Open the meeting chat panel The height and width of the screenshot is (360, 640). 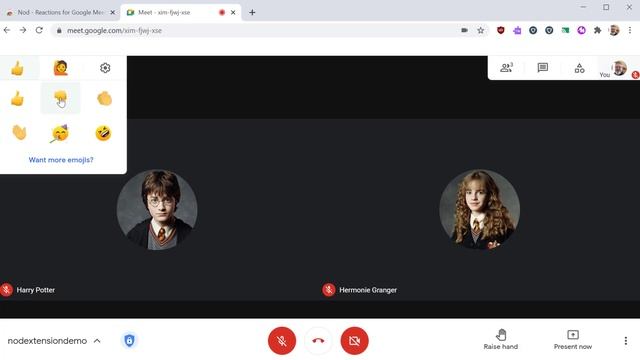542,68
